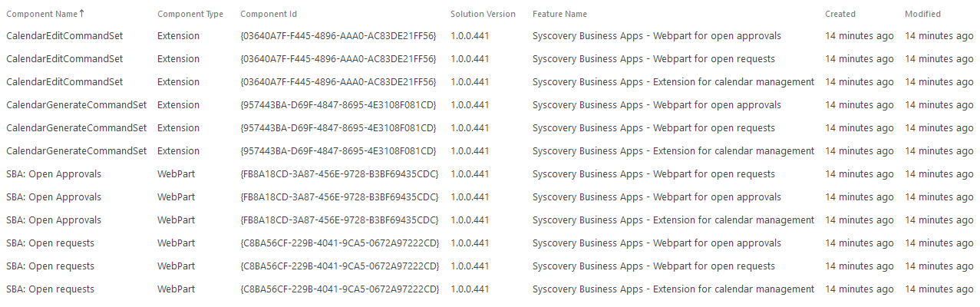This screenshot has height=307, width=980.
Task: Click Webpart for open approvals feature of SBA: Open requests
Action: coord(657,243)
